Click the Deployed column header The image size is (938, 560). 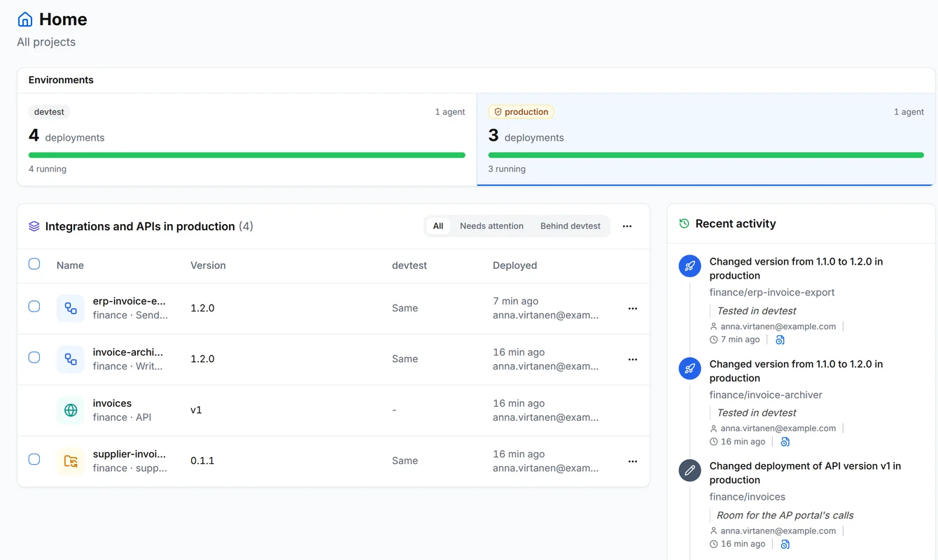point(514,265)
